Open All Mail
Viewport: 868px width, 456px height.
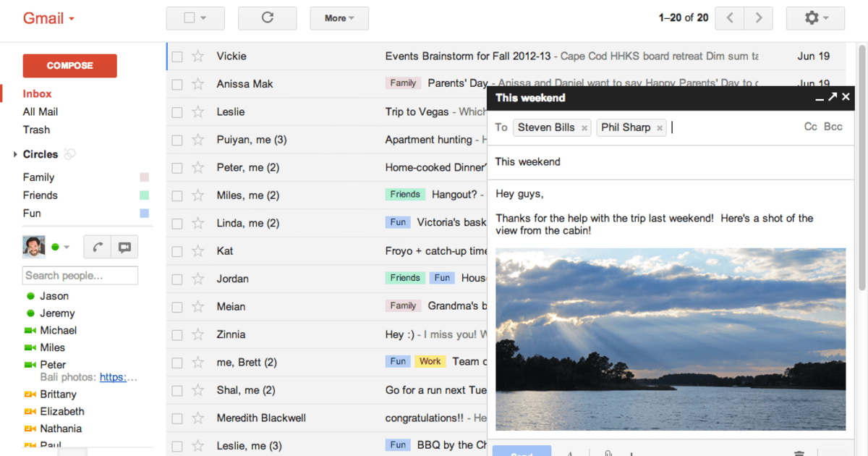point(41,111)
